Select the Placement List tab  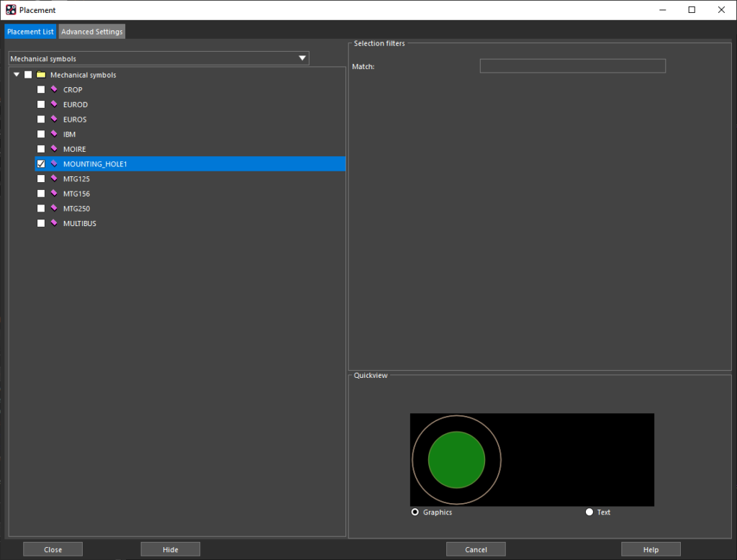click(30, 32)
